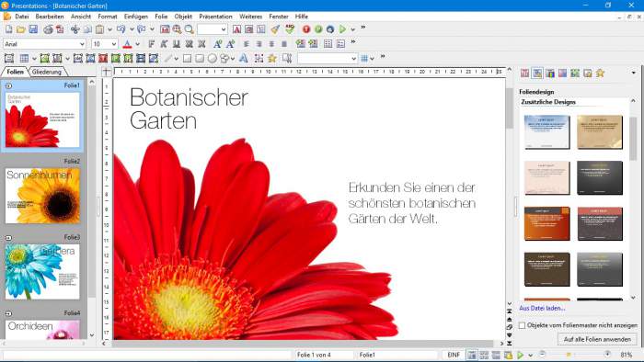644x362 pixels.
Task: Toggle numbered list icon
Action: click(340, 44)
